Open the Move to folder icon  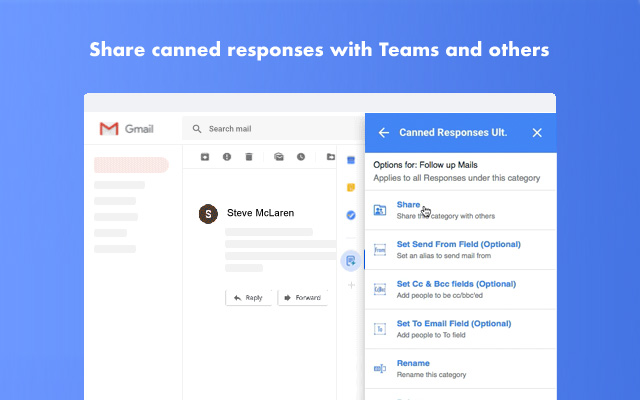coord(331,157)
